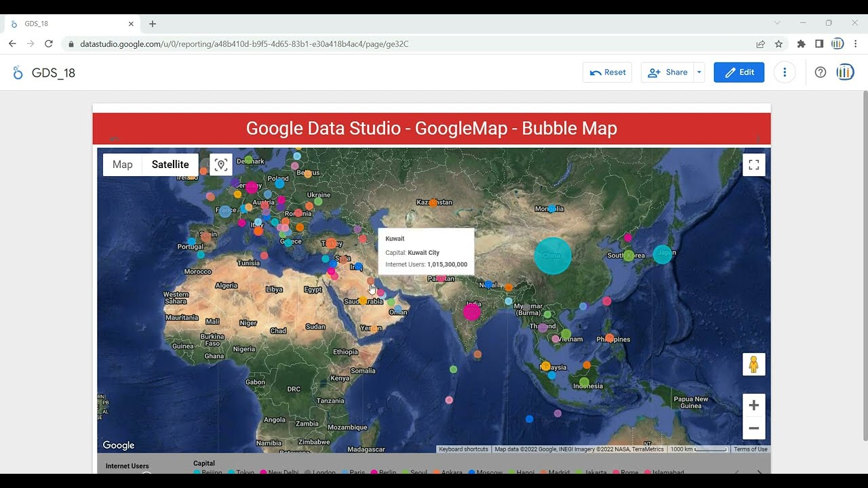
Task: Open a new browser tab
Action: coord(153,24)
